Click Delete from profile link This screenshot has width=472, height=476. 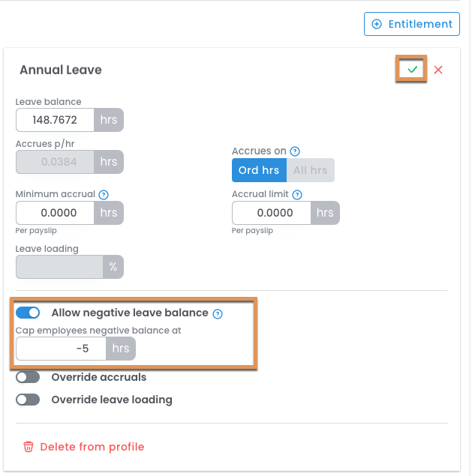pyautogui.click(x=92, y=447)
